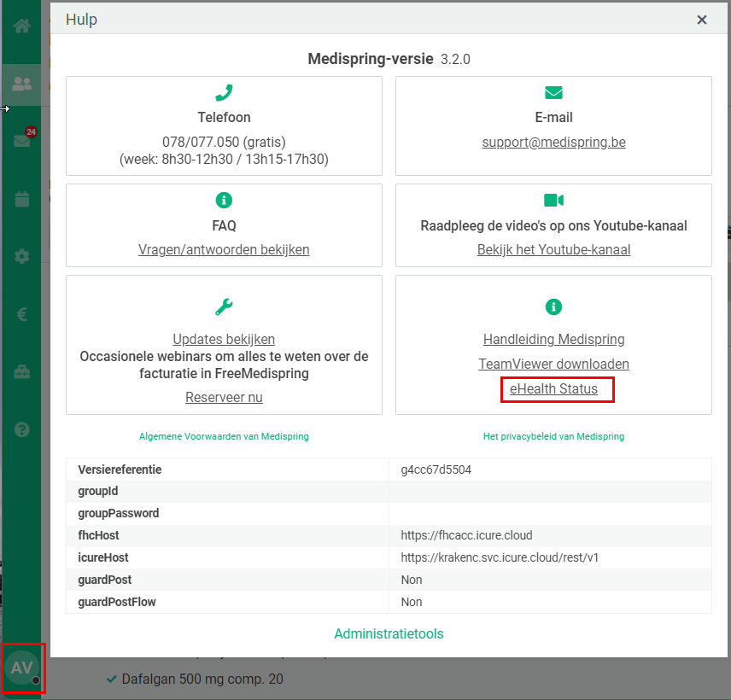This screenshot has height=700, width=731.
Task: Click the green wrench icon
Action: click(224, 306)
